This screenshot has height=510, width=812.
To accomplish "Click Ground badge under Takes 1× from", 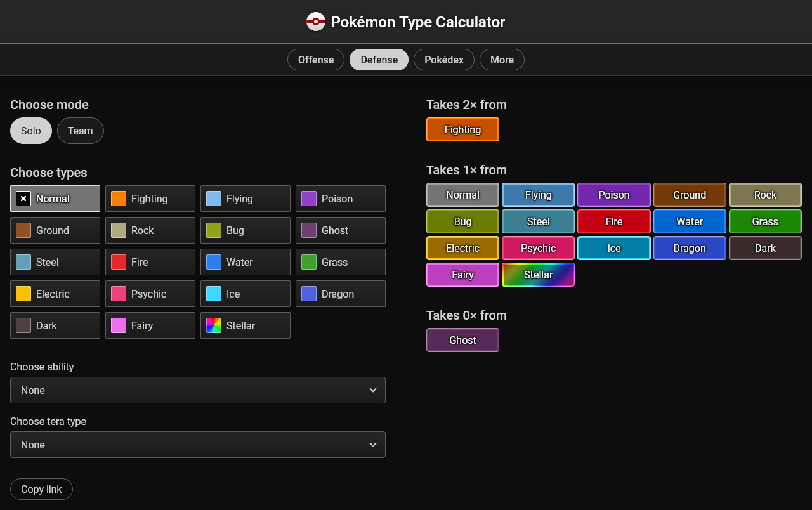I will (690, 195).
